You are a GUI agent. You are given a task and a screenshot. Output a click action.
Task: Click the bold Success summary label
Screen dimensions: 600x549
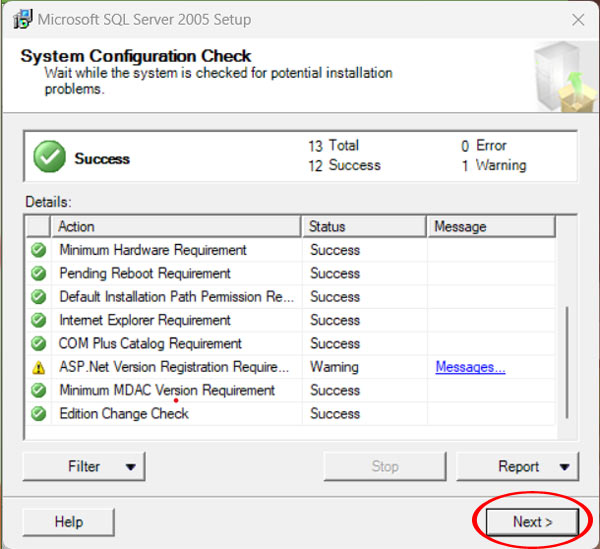[x=102, y=158]
